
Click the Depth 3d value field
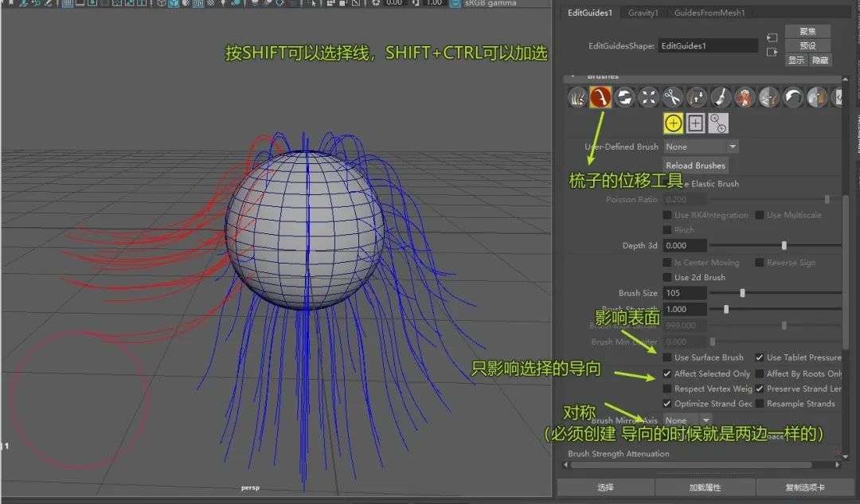tap(685, 246)
